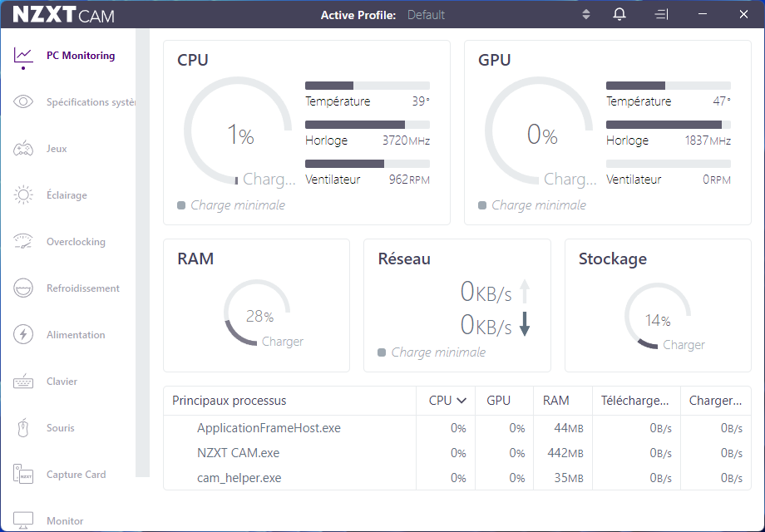765x532 pixels.
Task: Sort processes by CPU column chevron
Action: 461,401
